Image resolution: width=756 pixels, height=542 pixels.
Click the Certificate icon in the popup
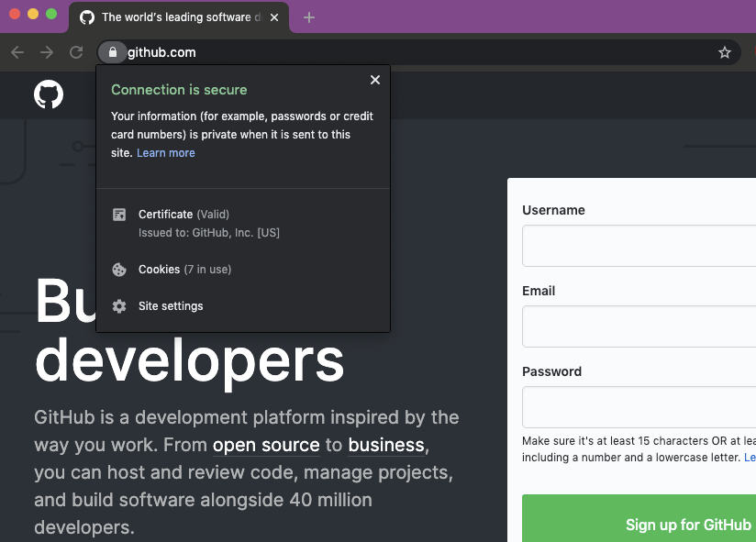tap(119, 215)
